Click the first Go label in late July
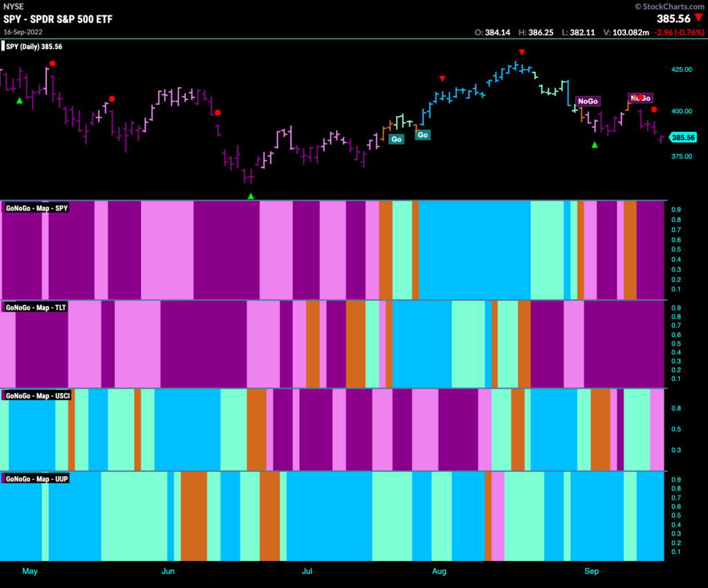 tap(396, 139)
